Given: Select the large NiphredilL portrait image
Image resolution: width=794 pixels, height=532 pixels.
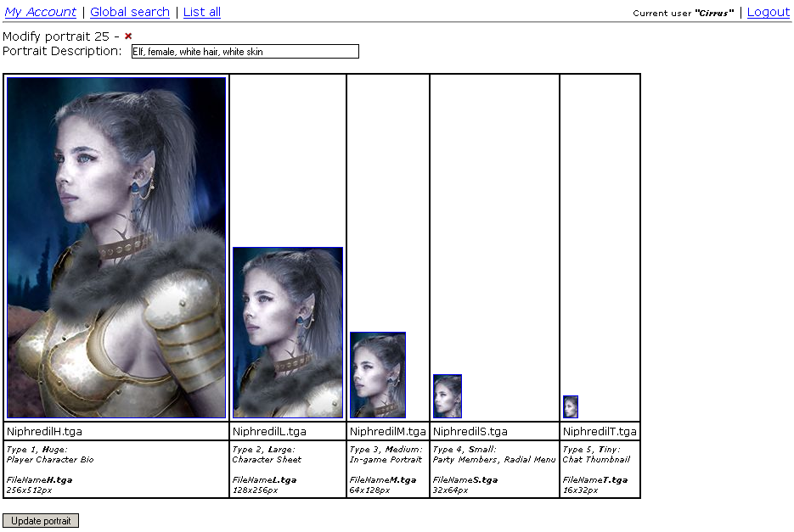Looking at the screenshot, I should (288, 333).
